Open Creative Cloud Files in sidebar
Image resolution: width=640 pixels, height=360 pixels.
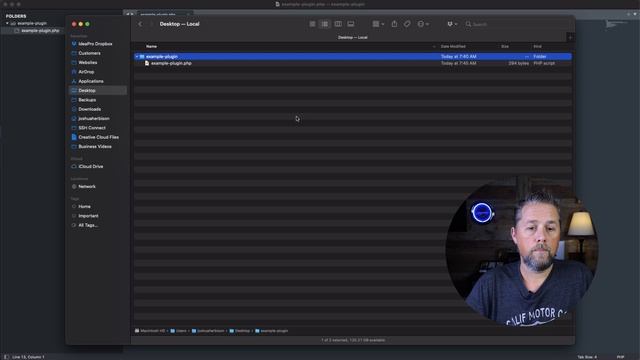pyautogui.click(x=98, y=137)
